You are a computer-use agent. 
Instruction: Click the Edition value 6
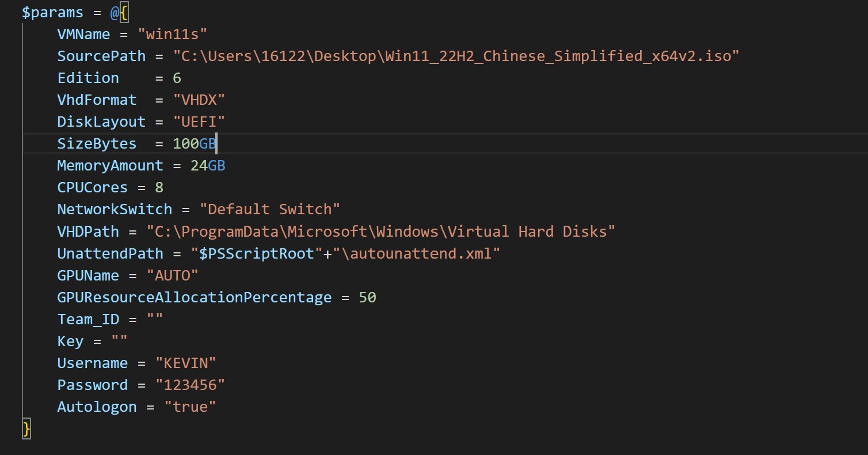(177, 78)
